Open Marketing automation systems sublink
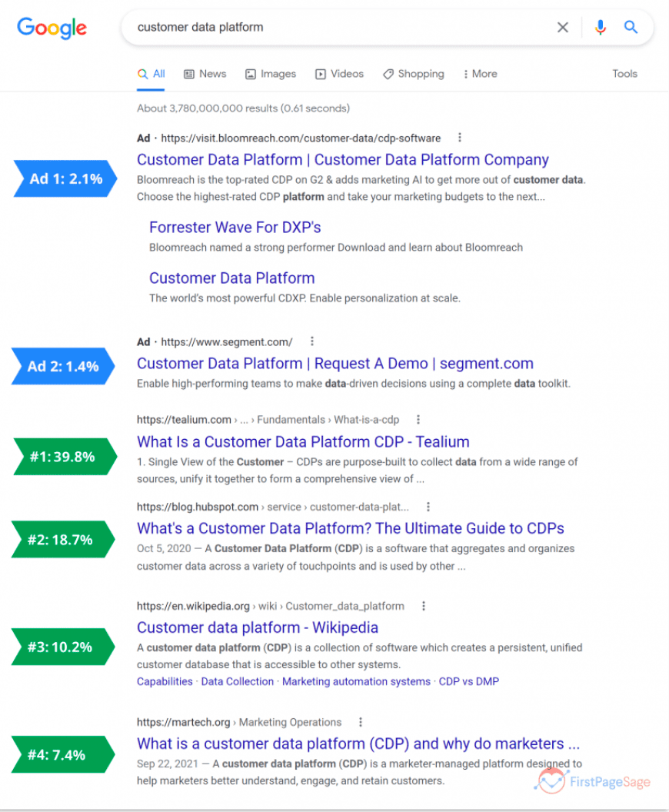The image size is (669, 812). 356,682
